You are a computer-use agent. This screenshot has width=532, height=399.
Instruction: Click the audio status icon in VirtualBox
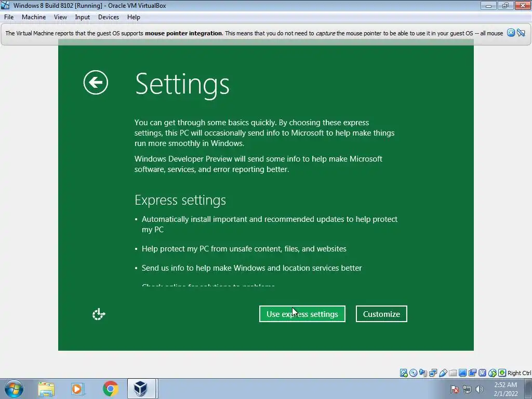point(423,373)
